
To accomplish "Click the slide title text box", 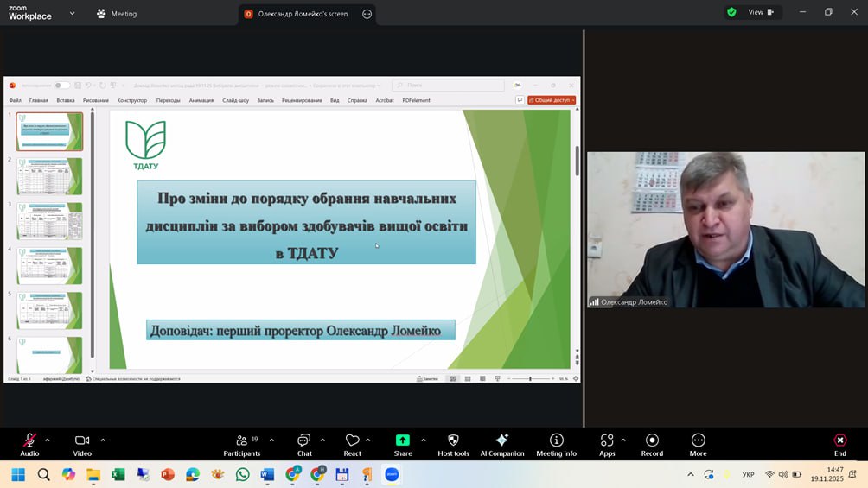I will 306,222.
